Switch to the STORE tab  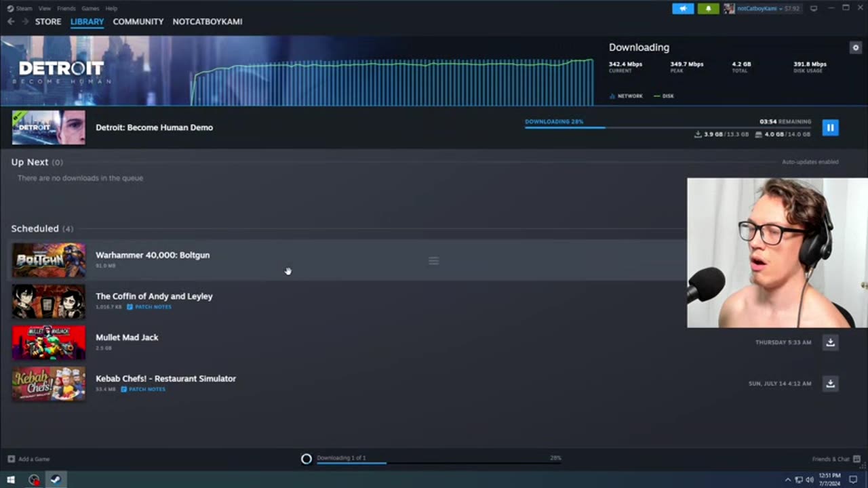pyautogui.click(x=48, y=22)
